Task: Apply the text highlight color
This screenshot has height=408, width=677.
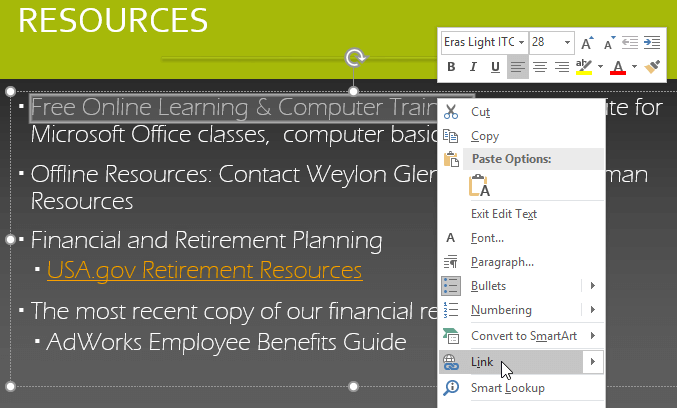Action: tap(584, 67)
